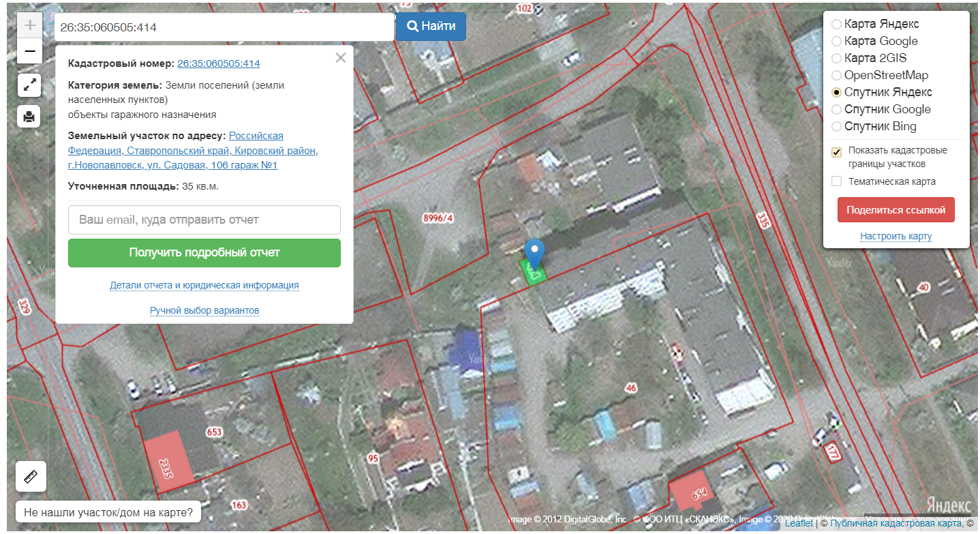
Task: Open cadastral number 26:35:060505:414 link
Action: (x=218, y=63)
